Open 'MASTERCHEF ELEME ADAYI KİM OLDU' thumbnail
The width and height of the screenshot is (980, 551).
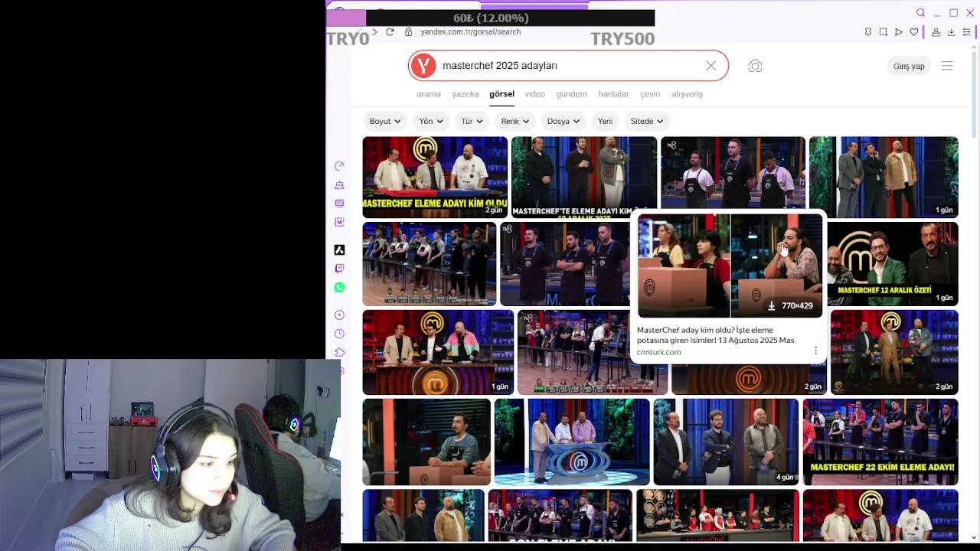point(435,178)
